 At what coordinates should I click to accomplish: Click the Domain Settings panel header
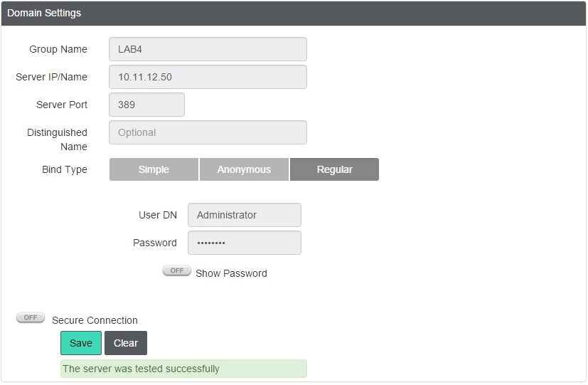pyautogui.click(x=294, y=14)
